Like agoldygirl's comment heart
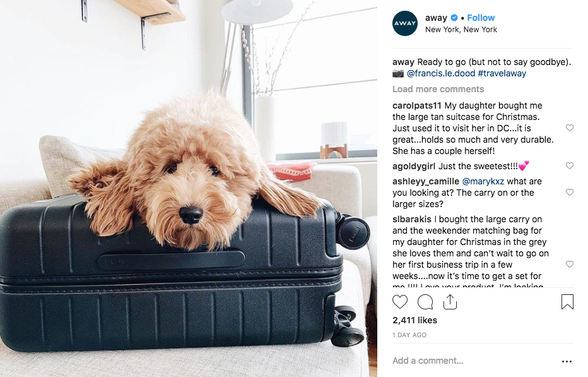This screenshot has width=588, height=377. click(x=570, y=165)
